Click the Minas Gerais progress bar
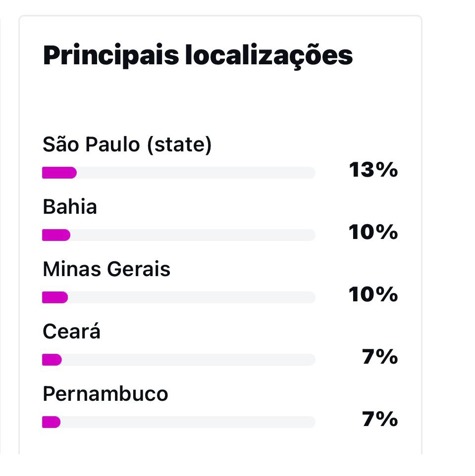 pos(179,297)
